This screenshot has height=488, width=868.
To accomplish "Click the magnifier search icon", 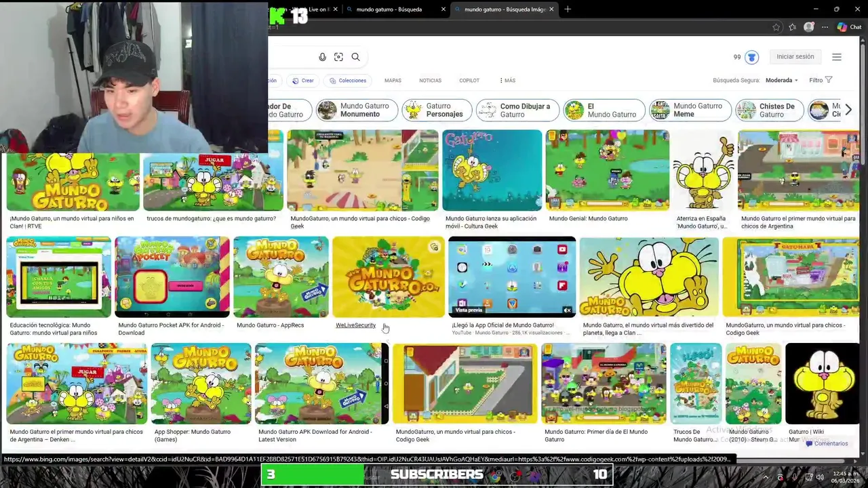I will click(355, 57).
